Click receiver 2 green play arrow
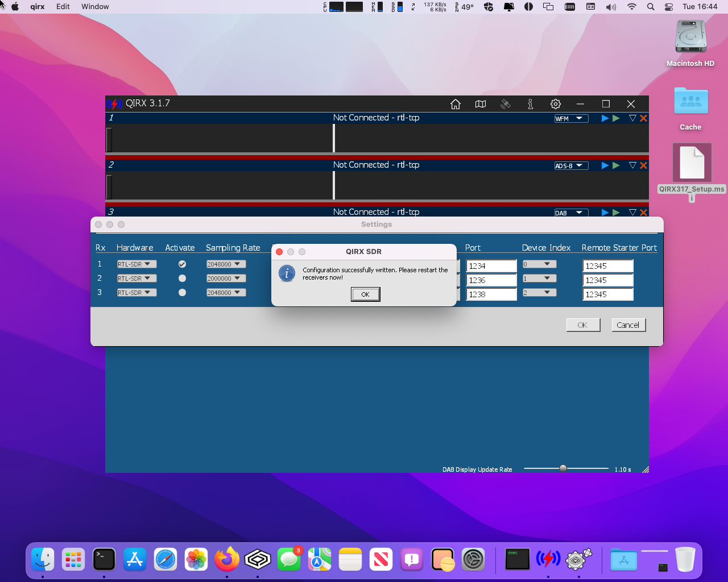 tap(616, 165)
